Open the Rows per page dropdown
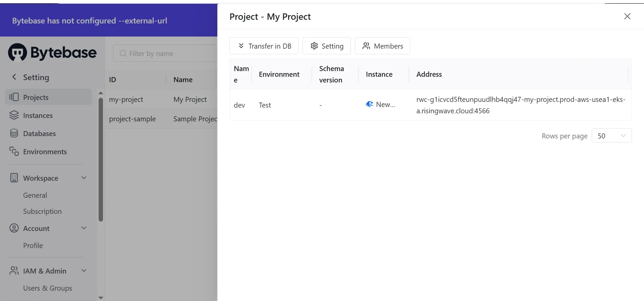Viewport: 644px width, 301px height. click(611, 136)
